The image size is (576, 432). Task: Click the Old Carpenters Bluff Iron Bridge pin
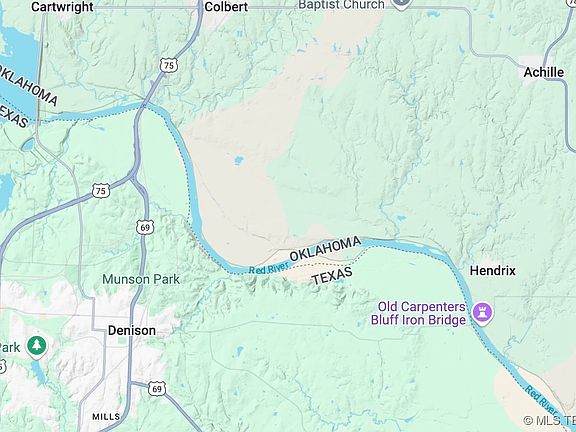(482, 313)
